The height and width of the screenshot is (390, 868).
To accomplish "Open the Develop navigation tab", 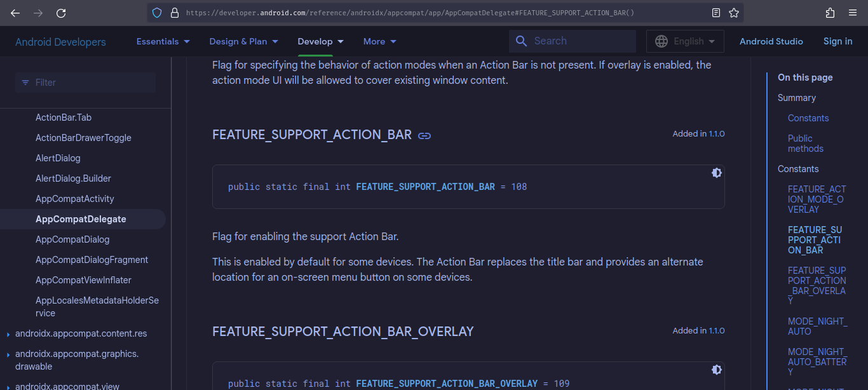I will 320,41.
